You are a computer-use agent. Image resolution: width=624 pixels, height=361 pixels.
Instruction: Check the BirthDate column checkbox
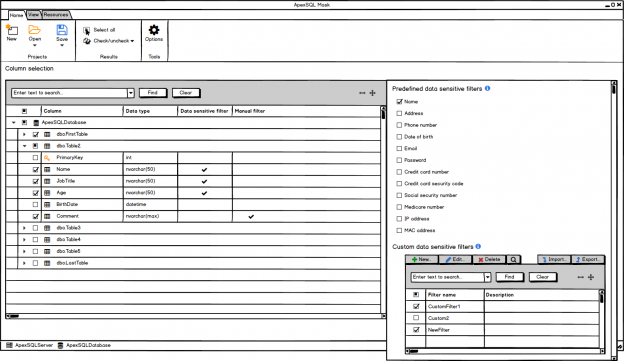pyautogui.click(x=35, y=205)
